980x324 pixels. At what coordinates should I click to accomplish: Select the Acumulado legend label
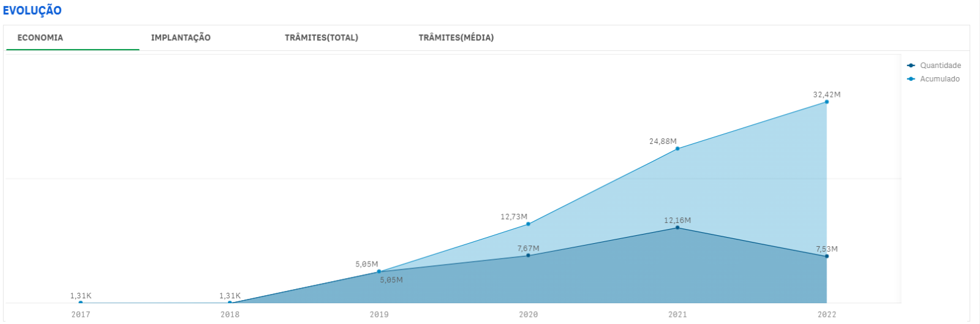click(940, 79)
